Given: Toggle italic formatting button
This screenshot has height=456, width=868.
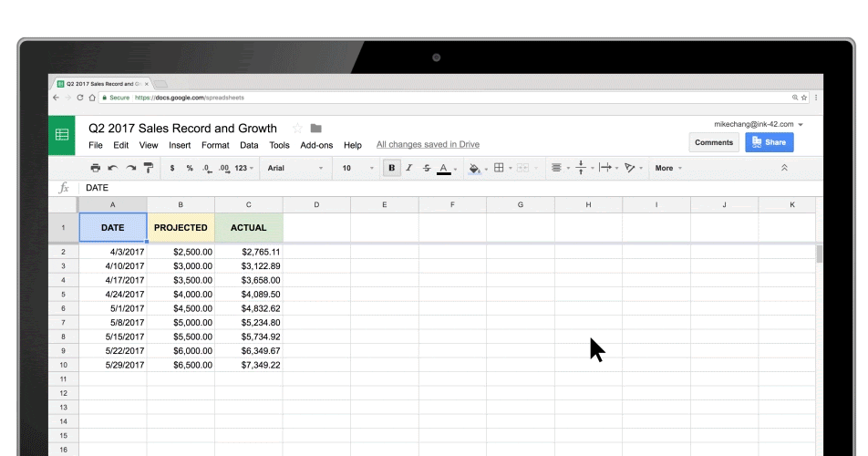Looking at the screenshot, I should coord(409,168).
